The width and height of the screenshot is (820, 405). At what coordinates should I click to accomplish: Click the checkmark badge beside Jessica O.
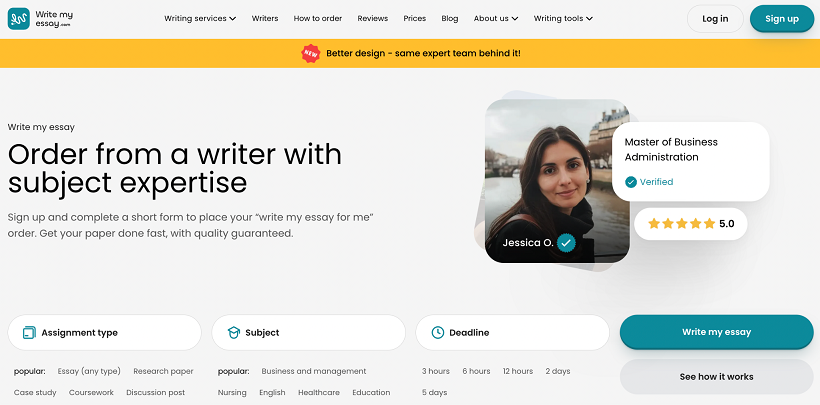(566, 243)
